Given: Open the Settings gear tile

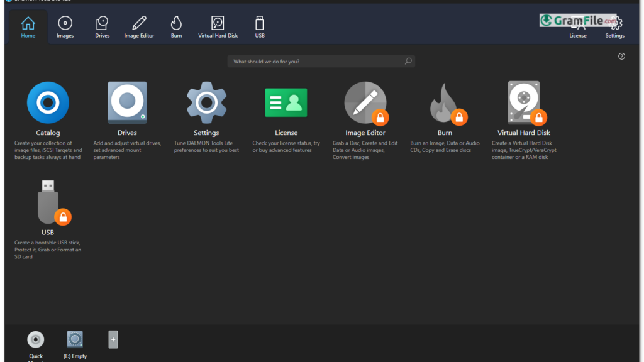Looking at the screenshot, I should click(206, 102).
